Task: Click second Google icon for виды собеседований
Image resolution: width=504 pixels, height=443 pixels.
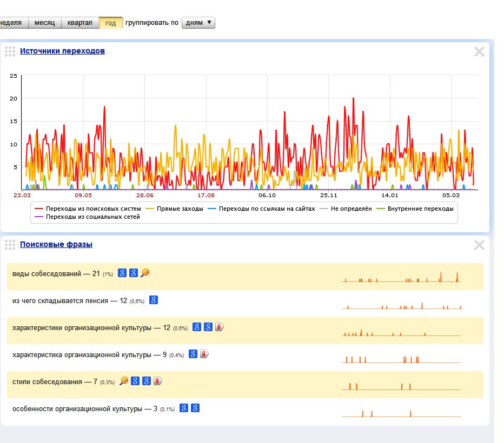Action: (134, 273)
